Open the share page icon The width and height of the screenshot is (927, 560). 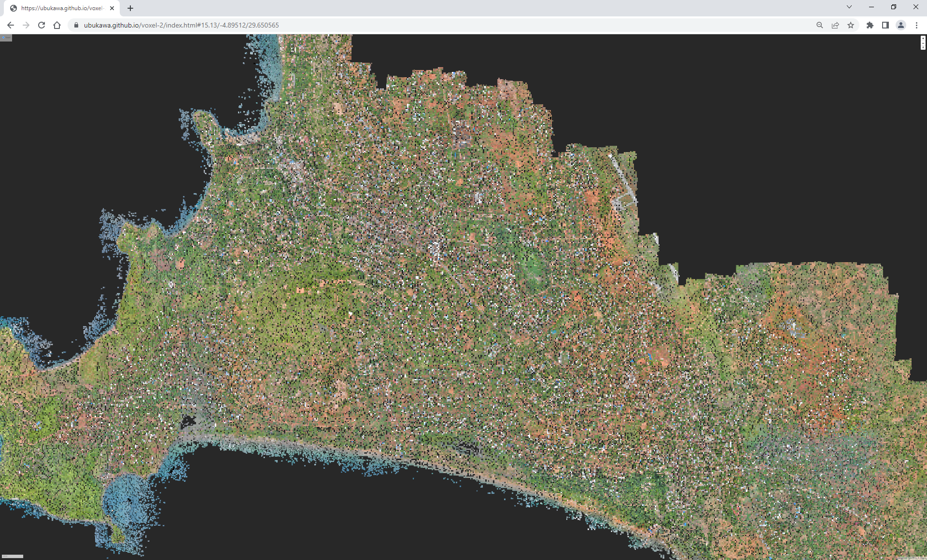(835, 25)
